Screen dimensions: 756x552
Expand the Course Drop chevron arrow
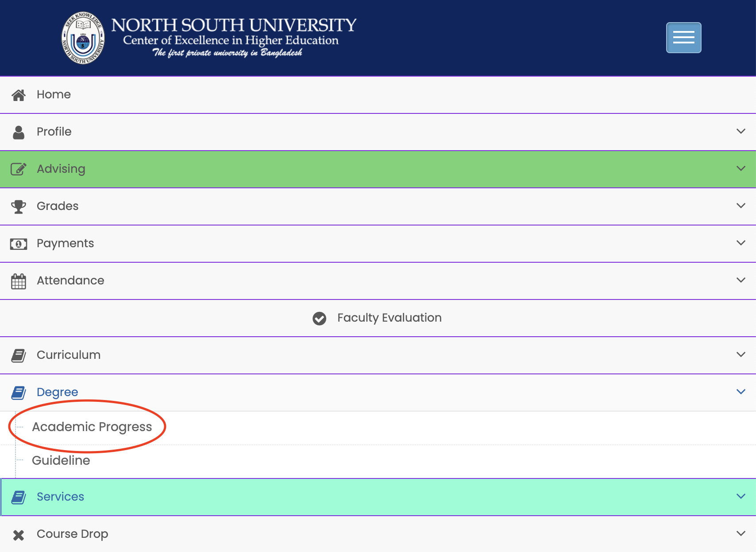[741, 533]
